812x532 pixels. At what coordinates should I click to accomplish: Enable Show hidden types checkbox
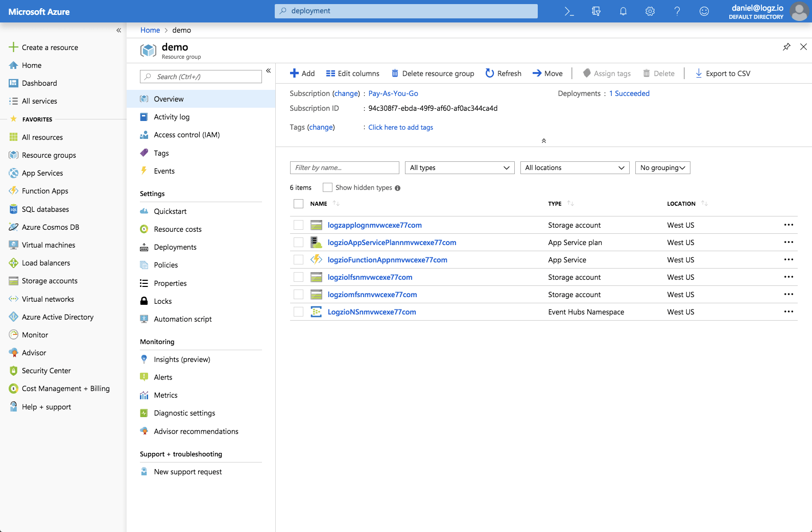point(327,187)
